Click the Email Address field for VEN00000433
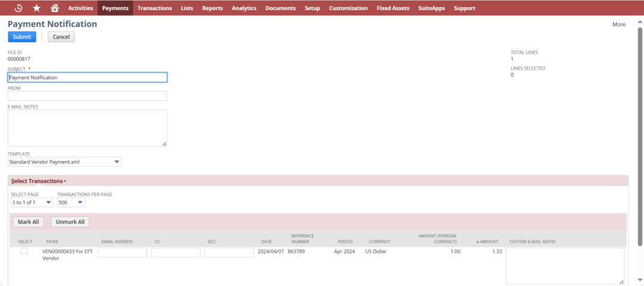The image size is (644, 286). pyautogui.click(x=122, y=253)
